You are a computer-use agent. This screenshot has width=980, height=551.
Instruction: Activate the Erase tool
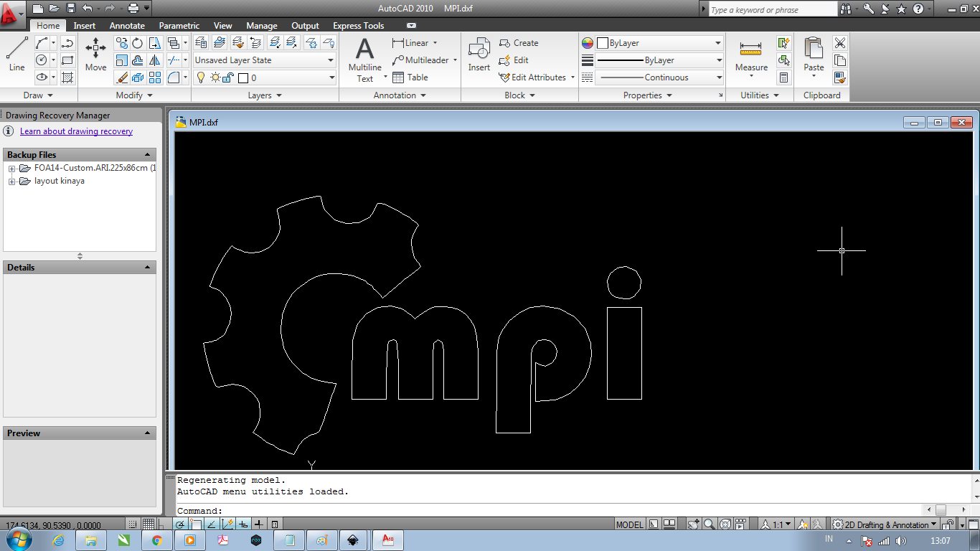click(x=122, y=77)
